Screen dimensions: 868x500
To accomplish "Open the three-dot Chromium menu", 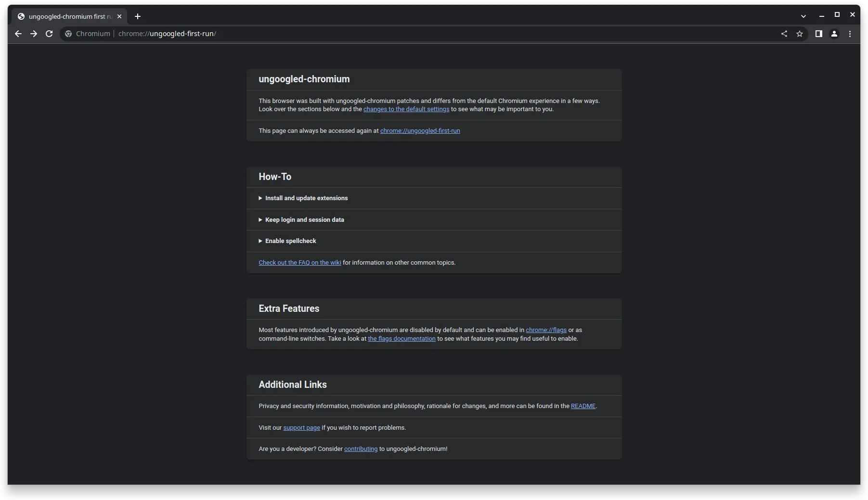I will 850,34.
